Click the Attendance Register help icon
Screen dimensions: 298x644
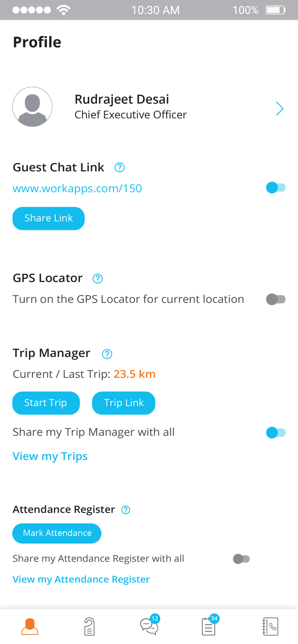pyautogui.click(x=126, y=510)
